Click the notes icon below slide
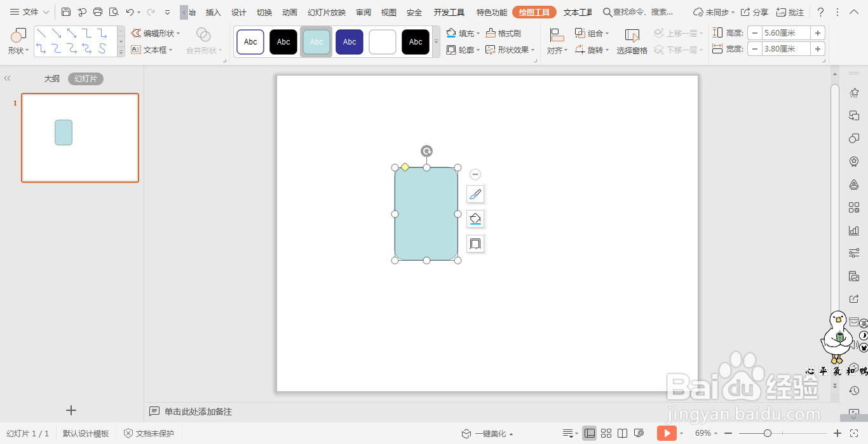Screen dimensions: 868x444 click(x=154, y=412)
